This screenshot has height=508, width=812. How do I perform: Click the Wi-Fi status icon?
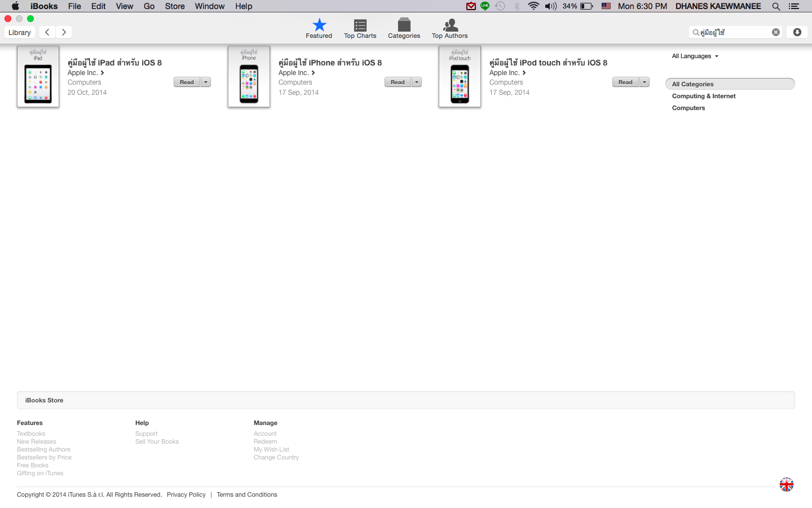[x=533, y=6]
